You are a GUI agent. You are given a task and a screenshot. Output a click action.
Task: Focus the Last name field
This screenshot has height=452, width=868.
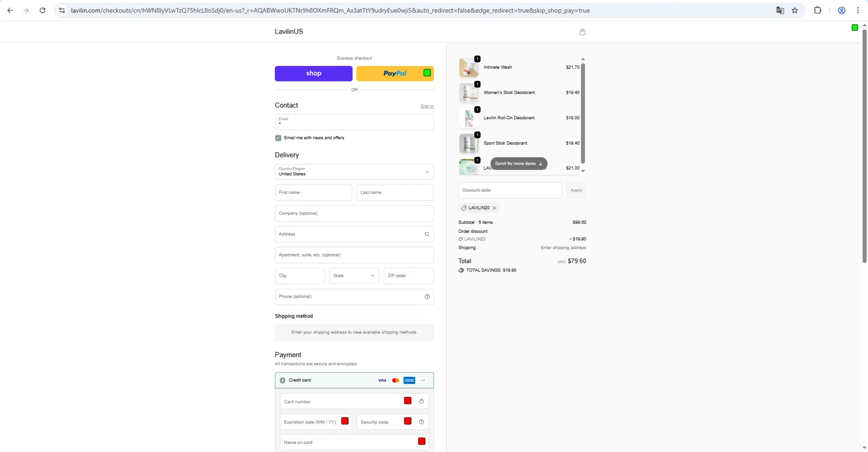click(x=395, y=193)
